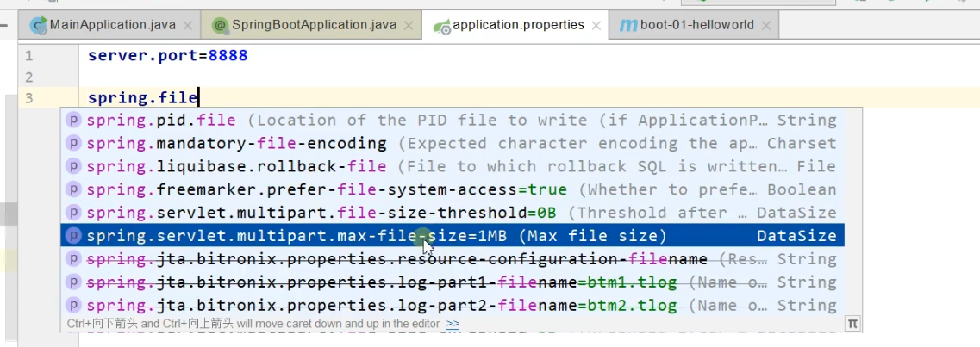Image resolution: width=980 pixels, height=347 pixels.
Task: Click property icon beside spring.liquibase.rollback-file
Action: pos(74,166)
